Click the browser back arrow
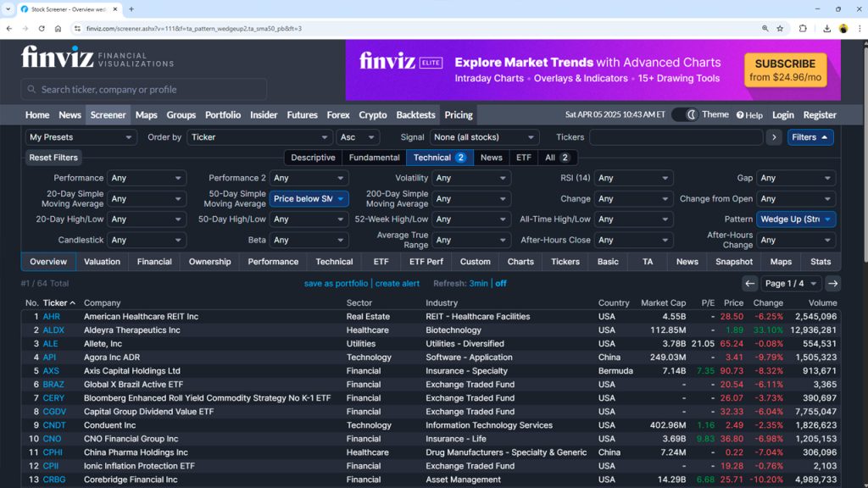 point(9,29)
